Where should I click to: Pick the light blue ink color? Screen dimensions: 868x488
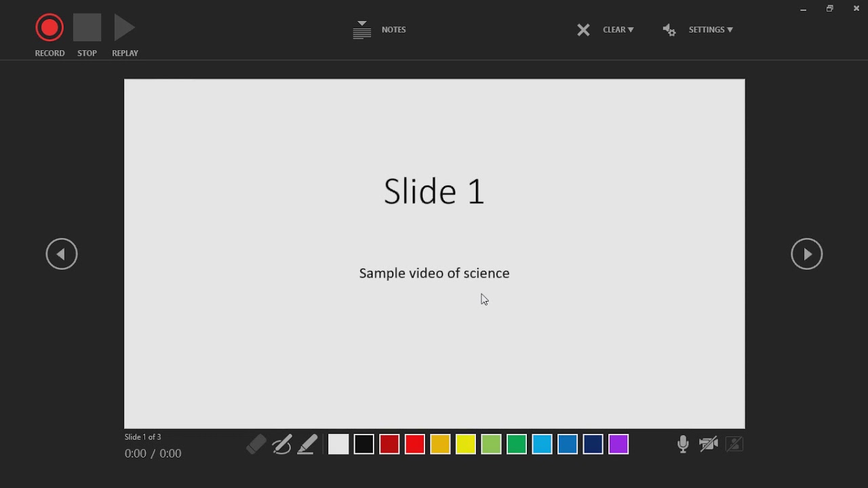[x=542, y=445]
